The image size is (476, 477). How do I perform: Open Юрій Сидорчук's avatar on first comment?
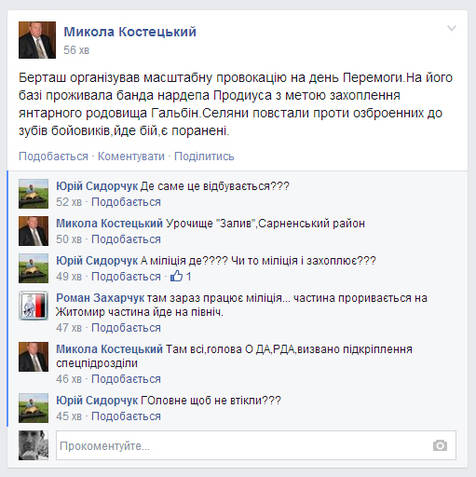(33, 194)
